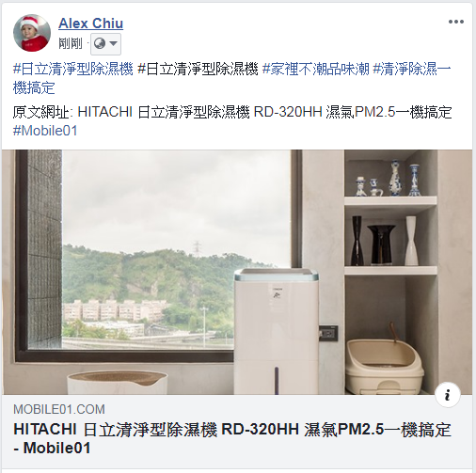Click the - Mobile01 title suffix

point(52,448)
